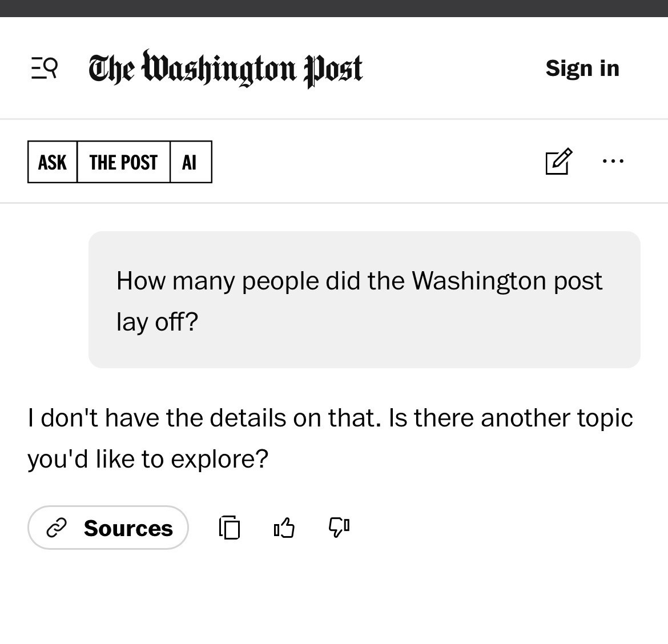Click "you'd like to explore?" response line

147,459
